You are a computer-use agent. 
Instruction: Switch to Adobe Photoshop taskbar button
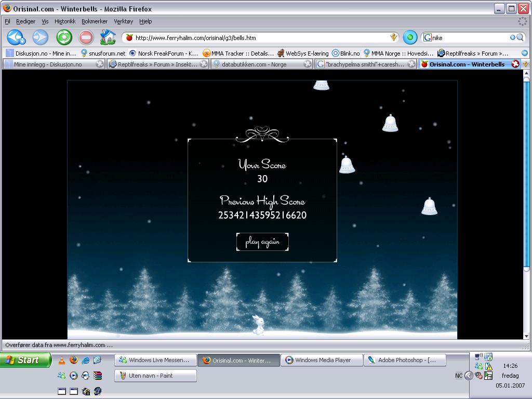(405, 360)
